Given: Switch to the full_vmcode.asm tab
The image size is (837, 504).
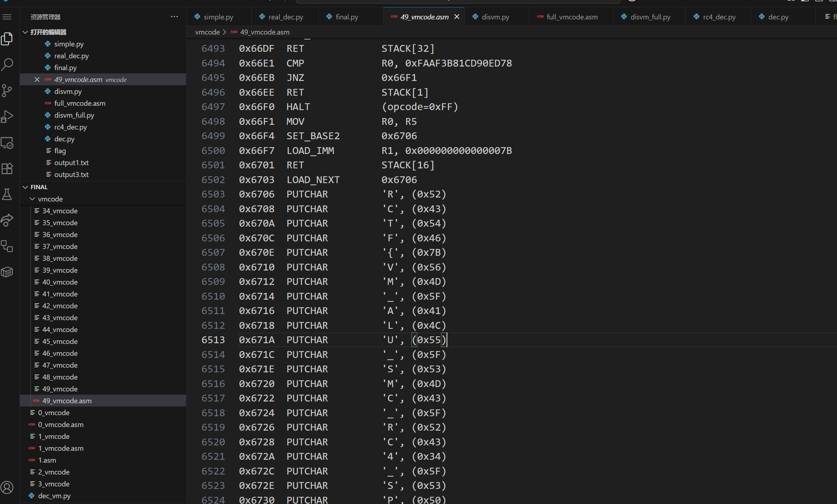Looking at the screenshot, I should tap(572, 17).
